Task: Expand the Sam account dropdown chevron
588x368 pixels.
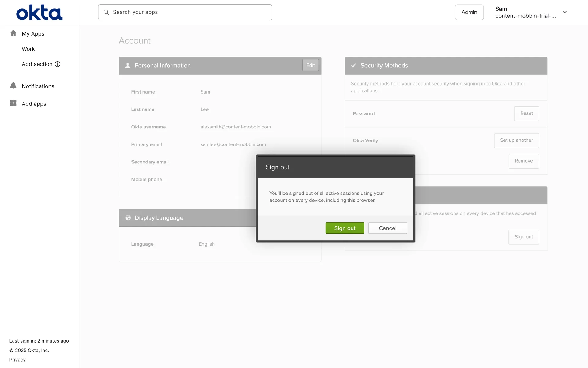Action: (564, 12)
